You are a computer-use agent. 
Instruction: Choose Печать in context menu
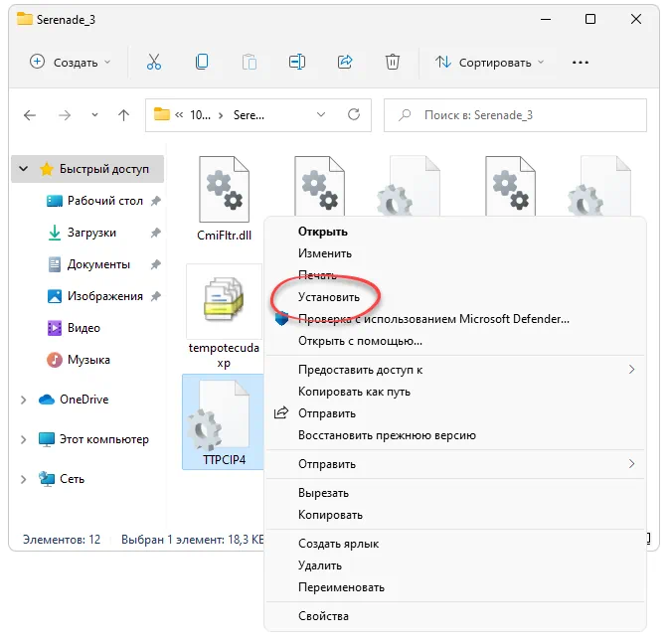pos(455,275)
